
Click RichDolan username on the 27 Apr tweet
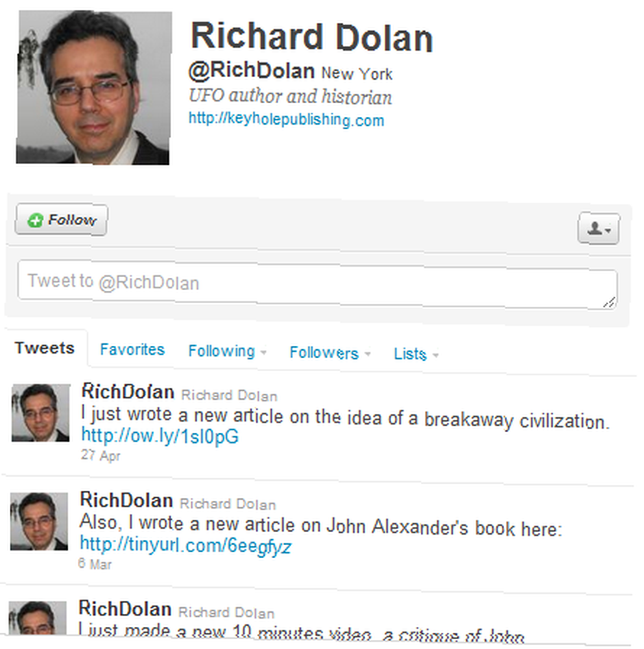pyautogui.click(x=128, y=391)
